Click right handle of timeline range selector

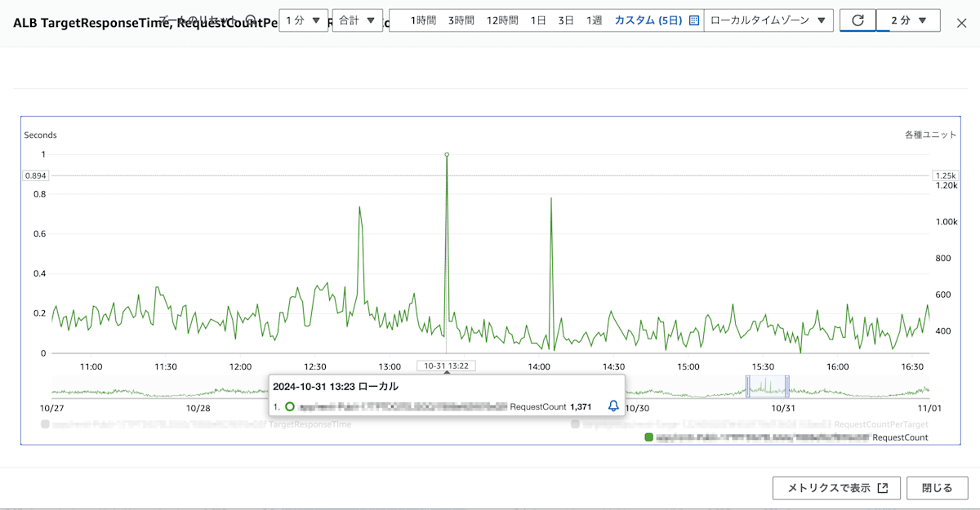point(787,386)
